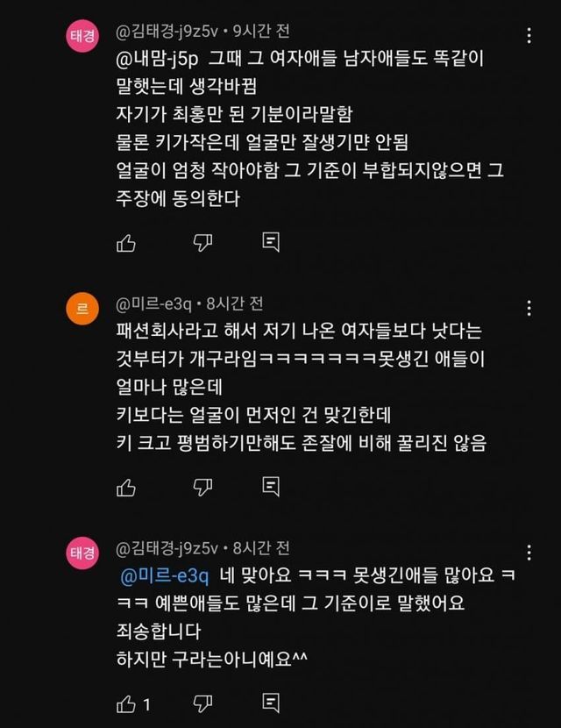Open pink 태경 avatar on first comment
The width and height of the screenshot is (561, 728).
point(82,36)
